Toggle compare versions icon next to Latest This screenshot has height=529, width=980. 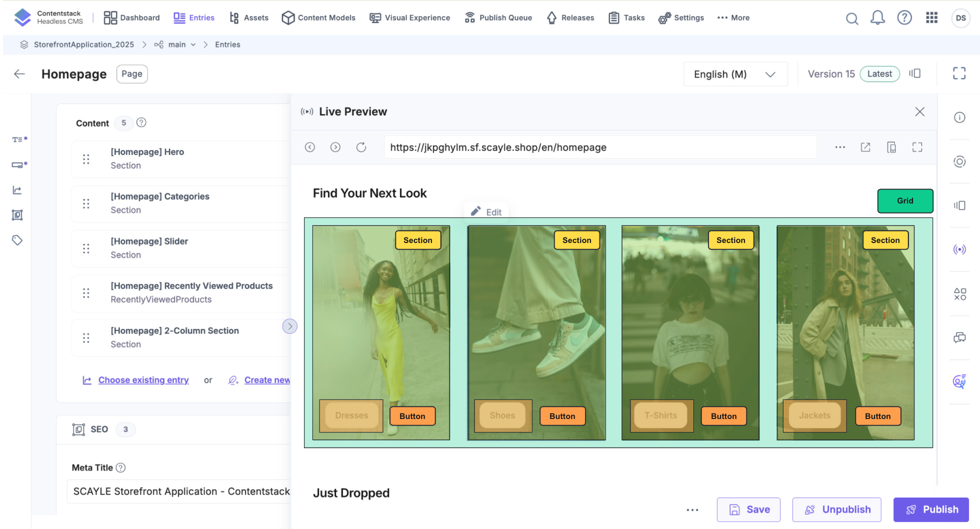[x=914, y=73]
